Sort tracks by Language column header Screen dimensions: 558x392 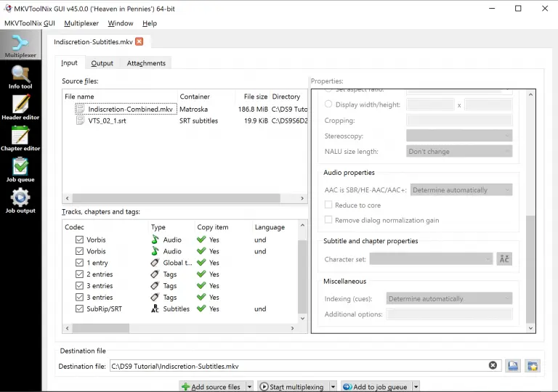click(274, 227)
